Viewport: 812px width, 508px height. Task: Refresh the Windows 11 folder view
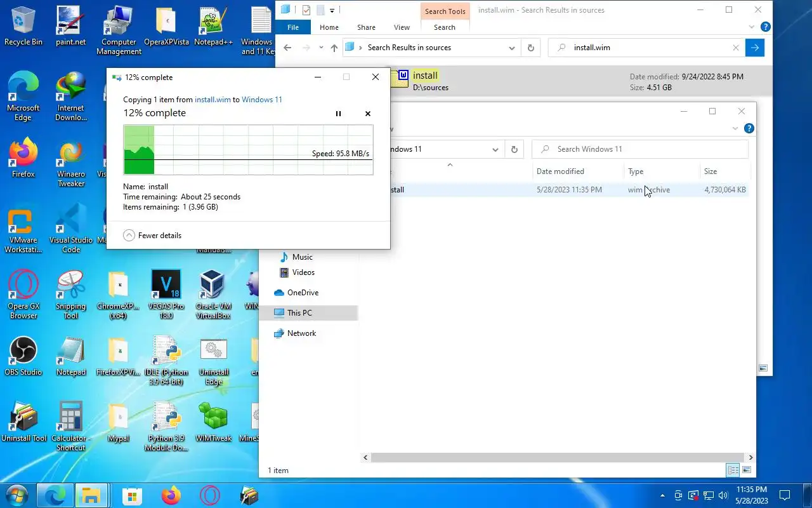(x=514, y=149)
